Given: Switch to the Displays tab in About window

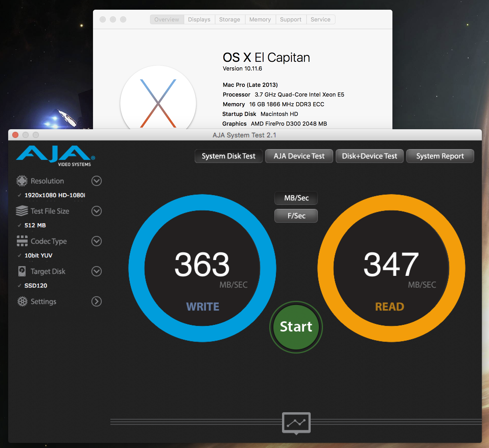Looking at the screenshot, I should pos(199,19).
